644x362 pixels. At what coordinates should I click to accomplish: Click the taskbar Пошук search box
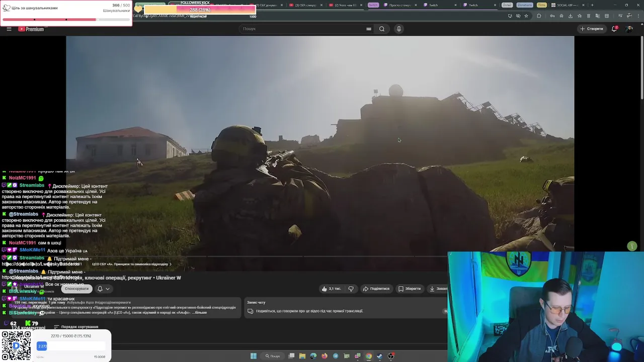[272, 356]
